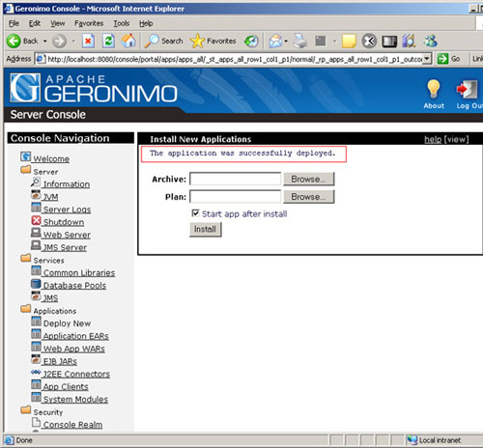The width and height of the screenshot is (483, 448).
Task: Open the Tools menu
Action: [121, 23]
